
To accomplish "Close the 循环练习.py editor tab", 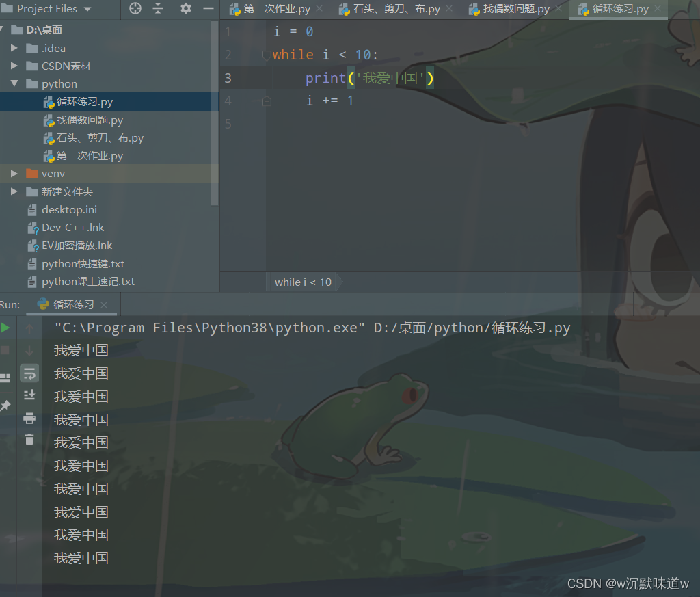I will pyautogui.click(x=658, y=8).
